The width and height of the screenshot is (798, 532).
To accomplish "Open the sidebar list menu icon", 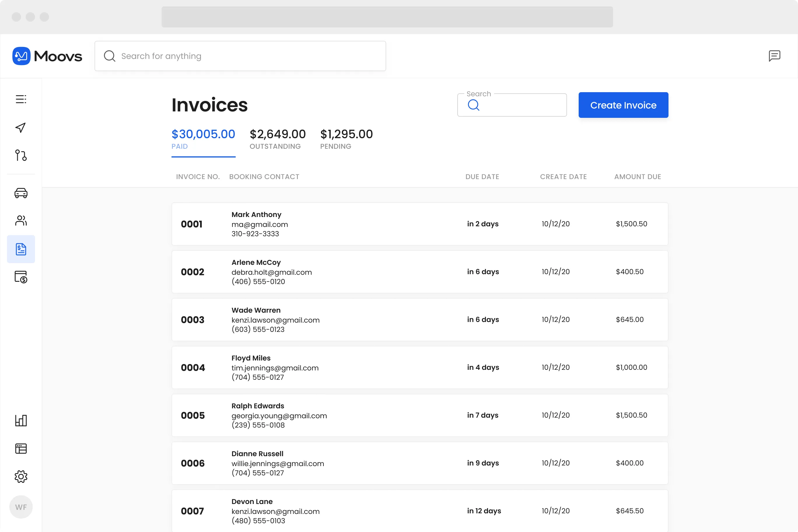I will (x=21, y=99).
